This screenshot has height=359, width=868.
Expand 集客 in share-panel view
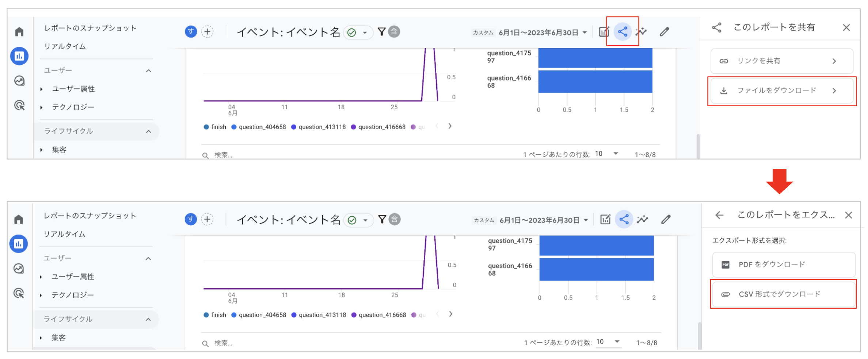41,150
